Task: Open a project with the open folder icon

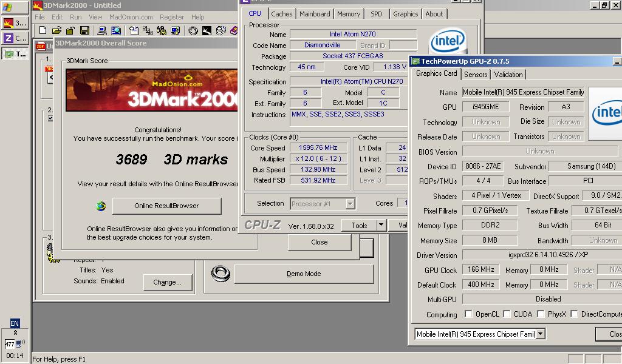Action: (56, 30)
